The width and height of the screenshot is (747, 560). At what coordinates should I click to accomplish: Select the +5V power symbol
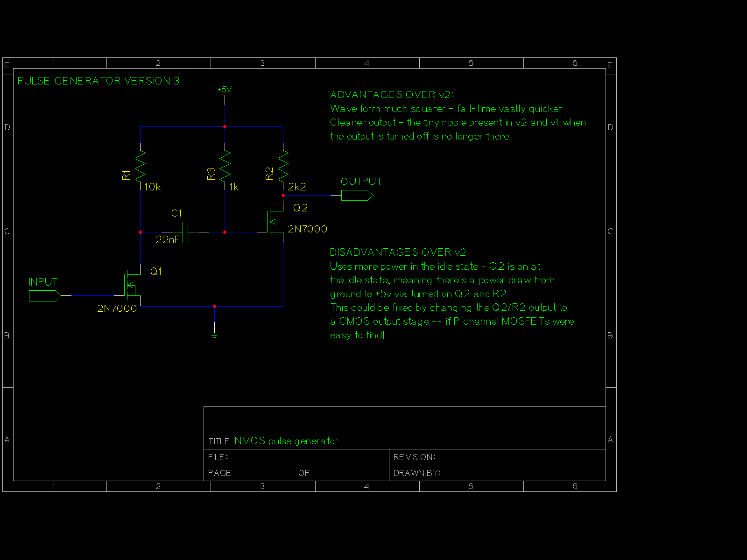[225, 92]
